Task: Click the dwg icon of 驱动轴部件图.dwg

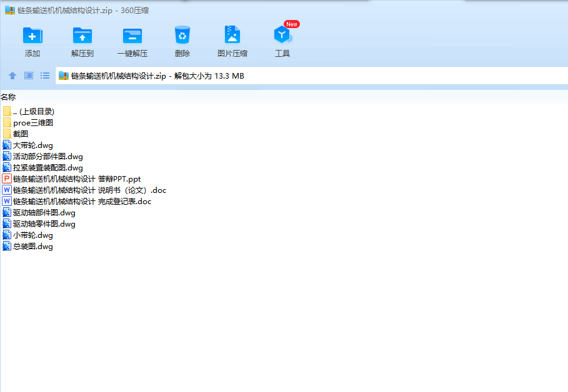Action: 6,212
